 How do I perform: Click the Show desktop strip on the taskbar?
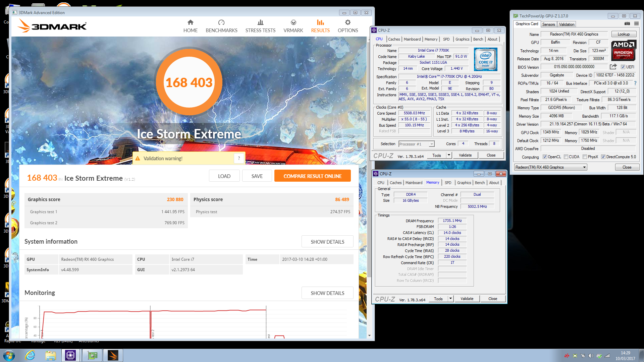tap(641, 355)
